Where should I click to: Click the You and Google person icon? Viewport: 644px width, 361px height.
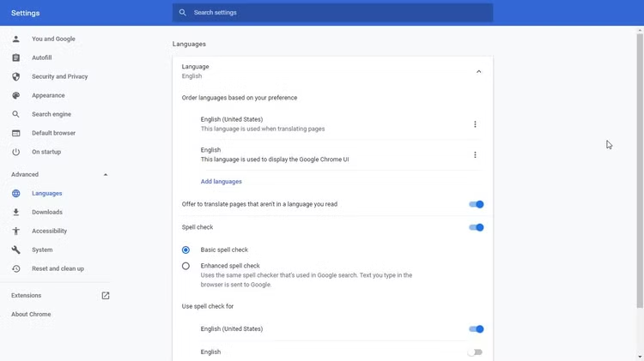coord(15,39)
